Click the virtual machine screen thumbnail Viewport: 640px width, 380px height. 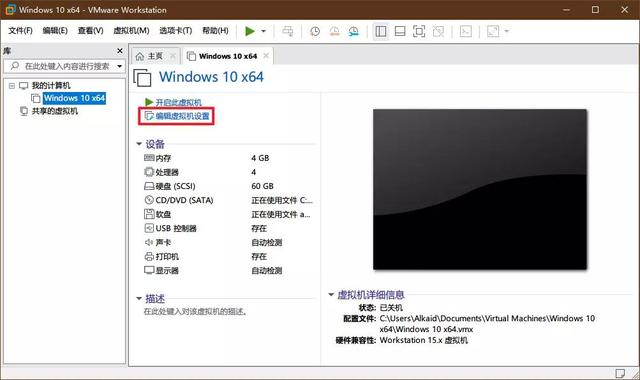pyautogui.click(x=480, y=189)
